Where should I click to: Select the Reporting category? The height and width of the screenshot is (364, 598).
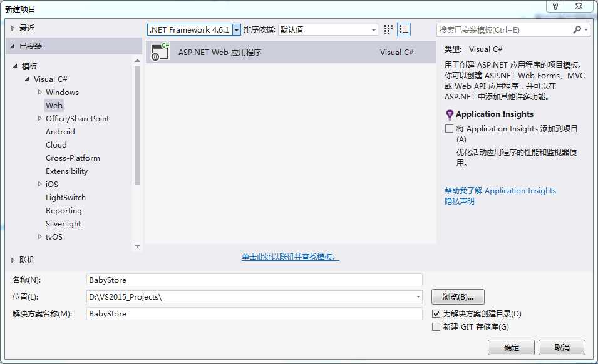[x=64, y=211]
